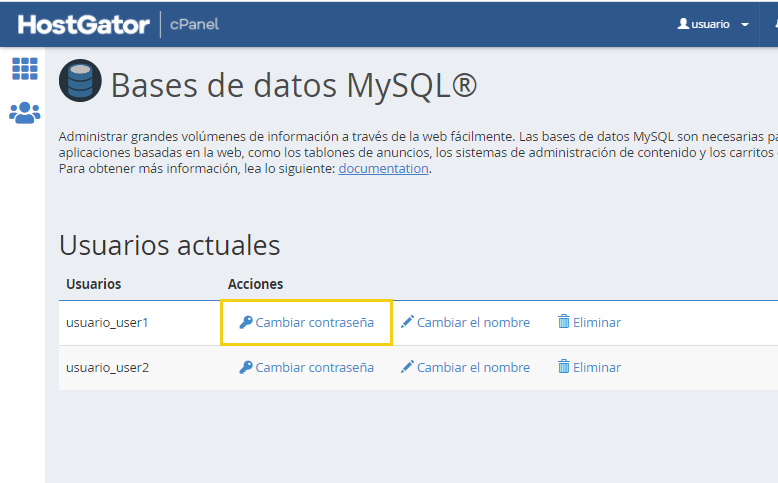
Task: Click the usuario name in top bar
Action: coord(711,24)
